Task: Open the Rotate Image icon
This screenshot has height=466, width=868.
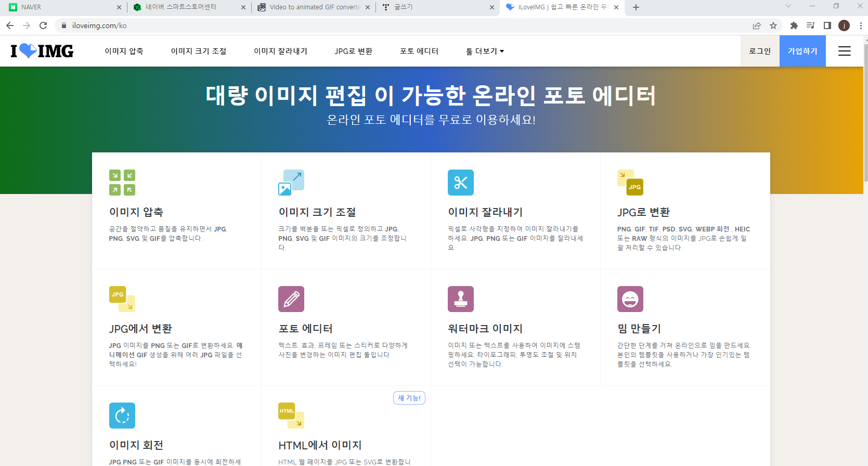Action: (x=122, y=416)
